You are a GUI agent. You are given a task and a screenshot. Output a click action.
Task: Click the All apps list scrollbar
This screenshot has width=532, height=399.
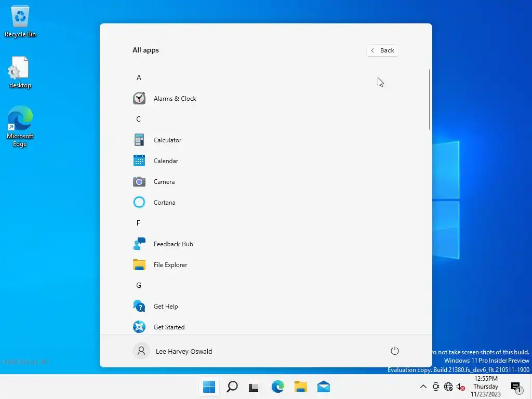tap(430, 99)
